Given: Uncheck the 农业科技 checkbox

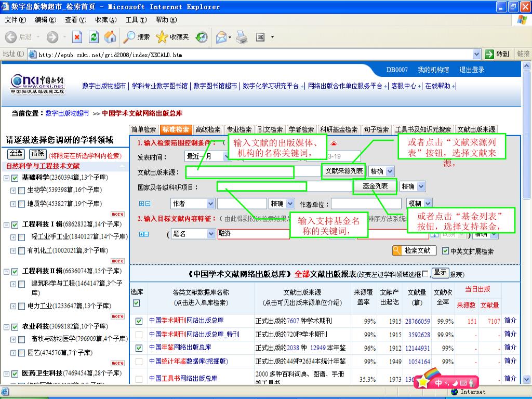Looking at the screenshot, I should pyautogui.click(x=15, y=327).
